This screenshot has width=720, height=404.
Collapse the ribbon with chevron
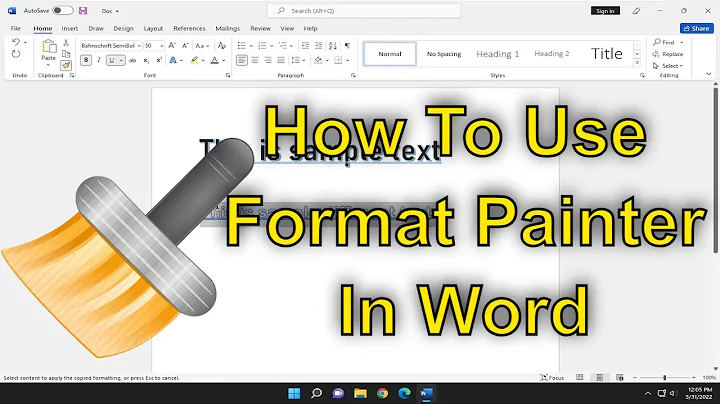pos(709,74)
